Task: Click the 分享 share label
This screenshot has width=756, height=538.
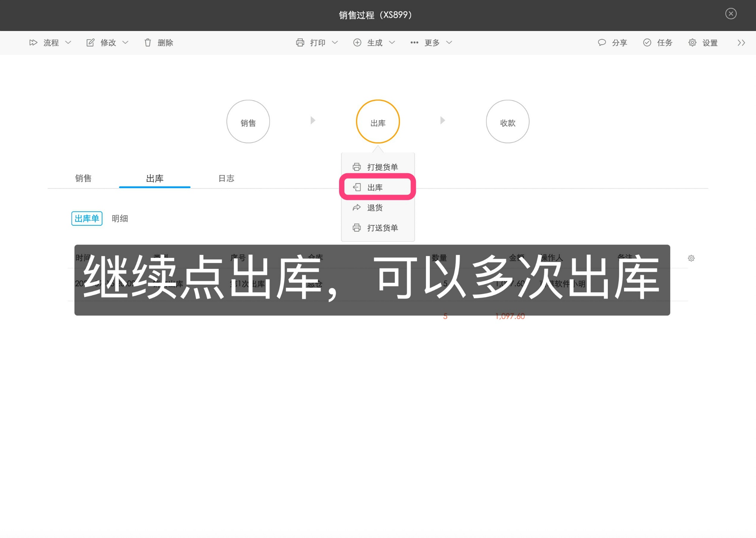Action: tap(620, 43)
